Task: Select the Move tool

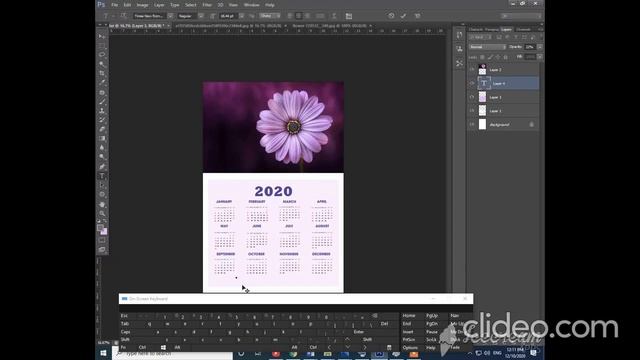Action: (102, 36)
